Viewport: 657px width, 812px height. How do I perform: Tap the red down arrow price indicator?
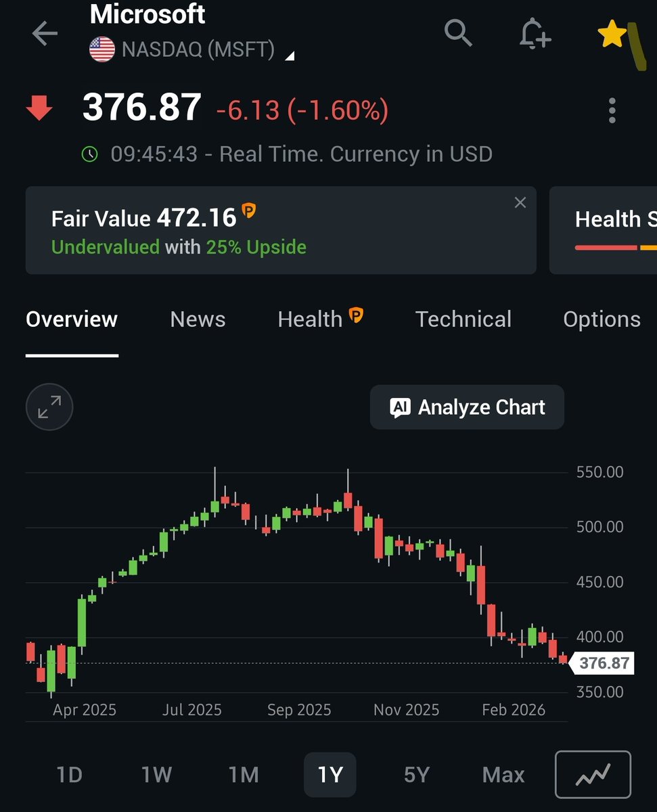pos(39,108)
